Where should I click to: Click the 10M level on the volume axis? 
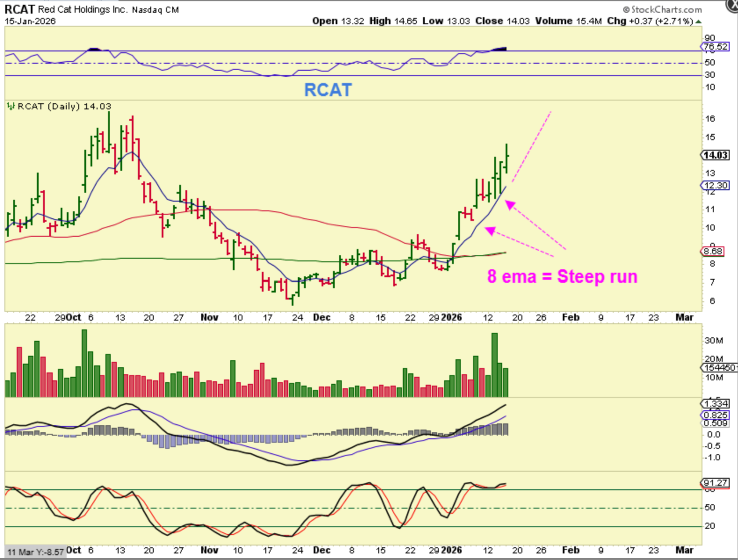(714, 377)
